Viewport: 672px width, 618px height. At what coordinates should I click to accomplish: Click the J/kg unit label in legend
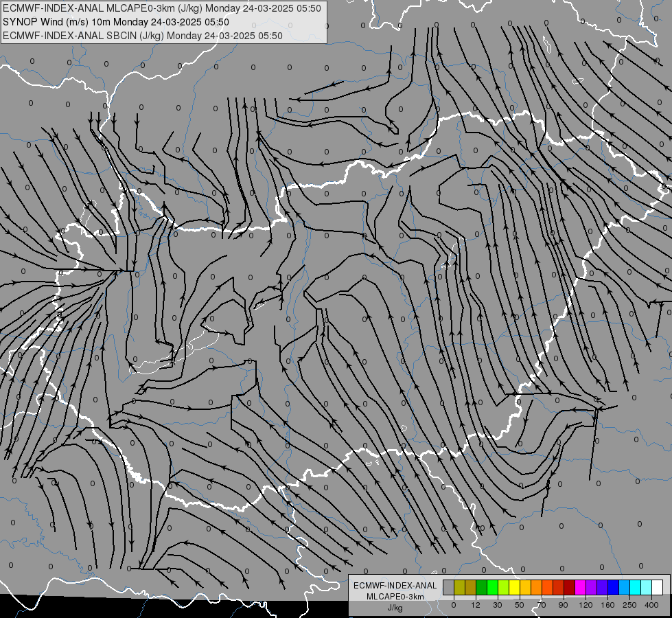(395, 608)
